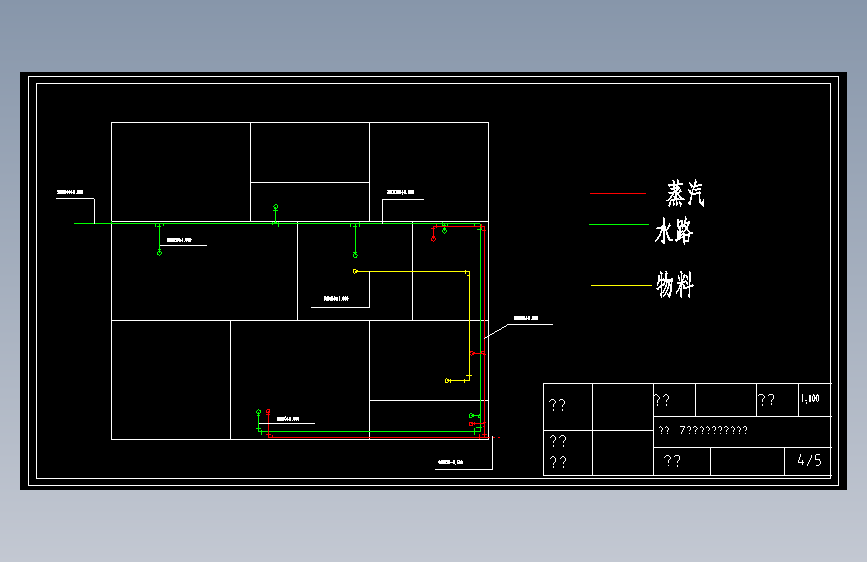Click the red legend line beside 蒸汽
The width and height of the screenshot is (867, 562).
[618, 194]
